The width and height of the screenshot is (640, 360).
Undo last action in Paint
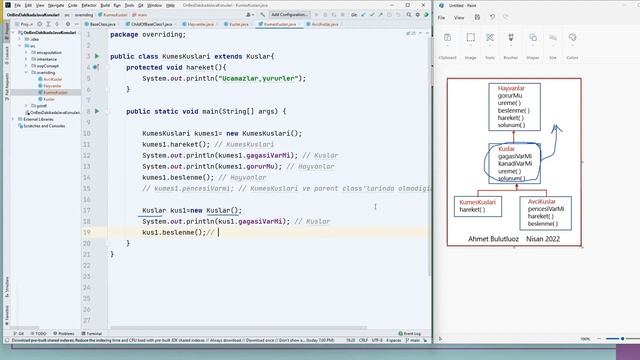tap(492, 17)
